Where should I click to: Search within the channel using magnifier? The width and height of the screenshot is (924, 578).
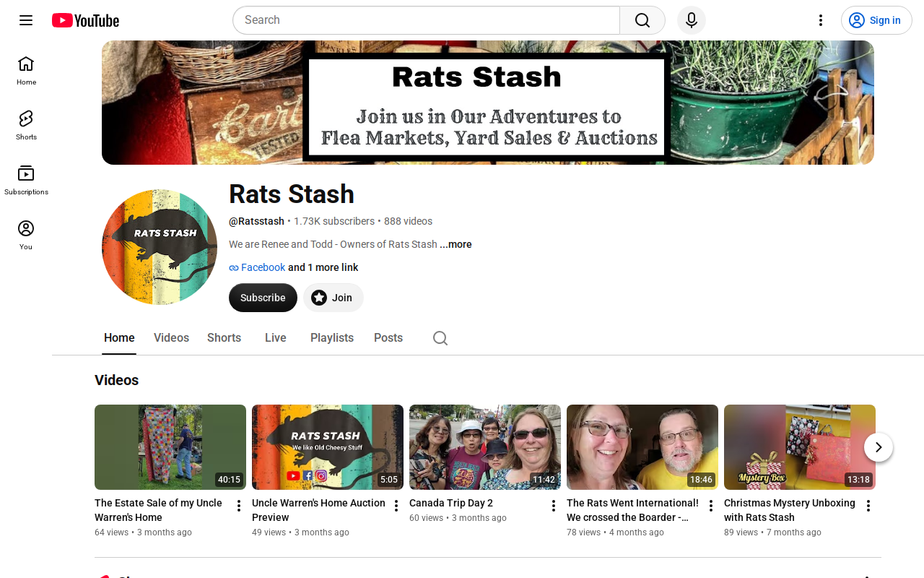(x=440, y=338)
